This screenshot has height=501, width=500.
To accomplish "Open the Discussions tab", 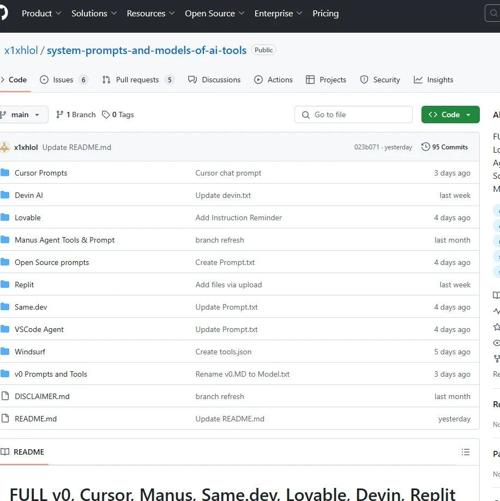I will 214,80.
